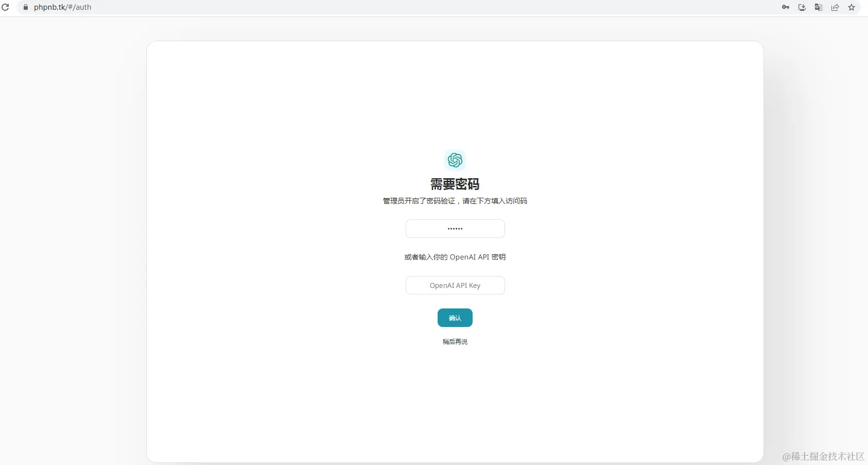Viewport: 868px width, 465px height.
Task: Click the 管理员开启了密码验证 description text
Action: [x=455, y=201]
